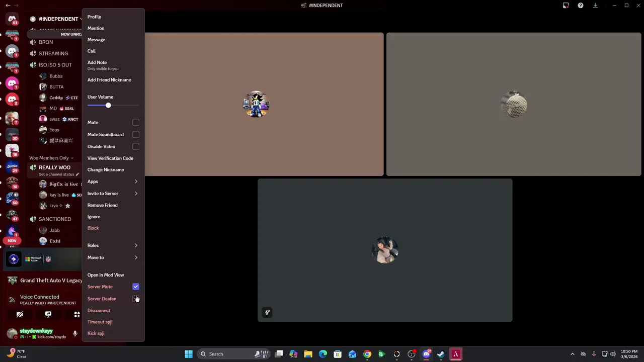
Task: Expand the Move to submenu
Action: click(113, 257)
